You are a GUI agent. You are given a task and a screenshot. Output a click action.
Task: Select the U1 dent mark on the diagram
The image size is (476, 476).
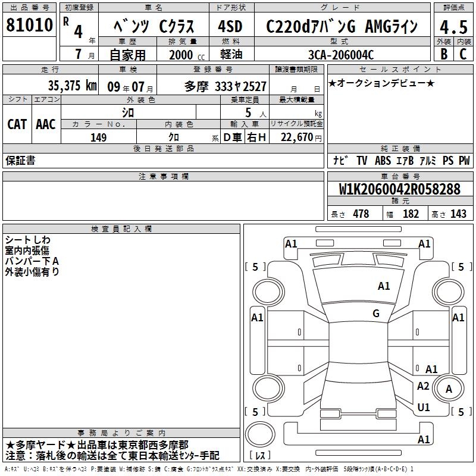coord(424,408)
